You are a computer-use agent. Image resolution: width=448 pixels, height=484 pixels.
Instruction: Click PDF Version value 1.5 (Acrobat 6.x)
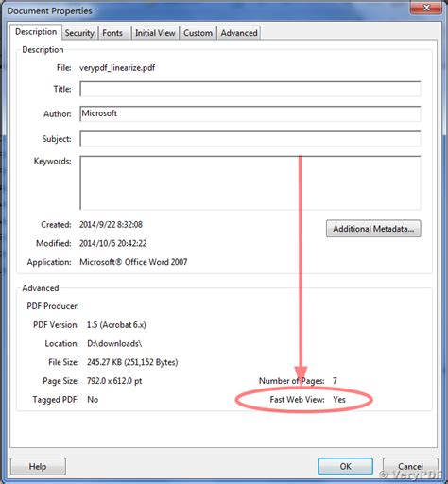pyautogui.click(x=116, y=325)
